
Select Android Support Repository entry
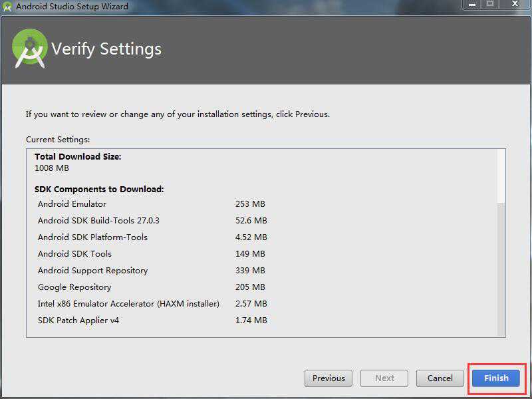(92, 271)
